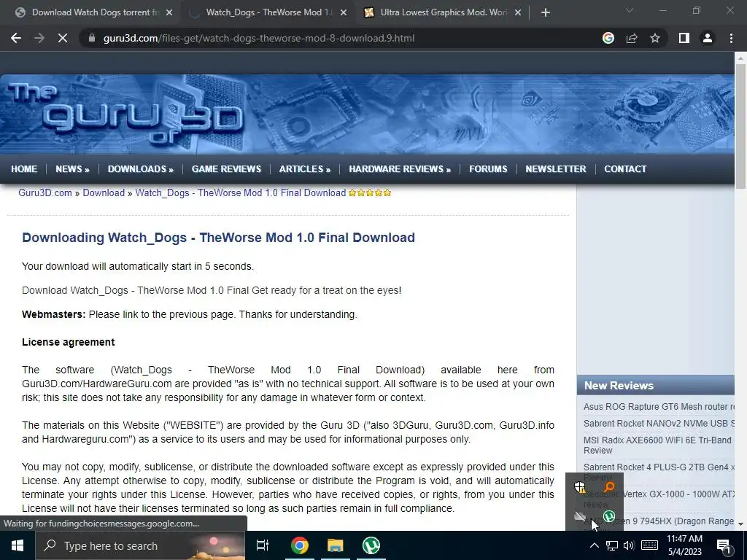Open the Windows Start menu
The height and width of the screenshot is (560, 747).
[x=18, y=545]
